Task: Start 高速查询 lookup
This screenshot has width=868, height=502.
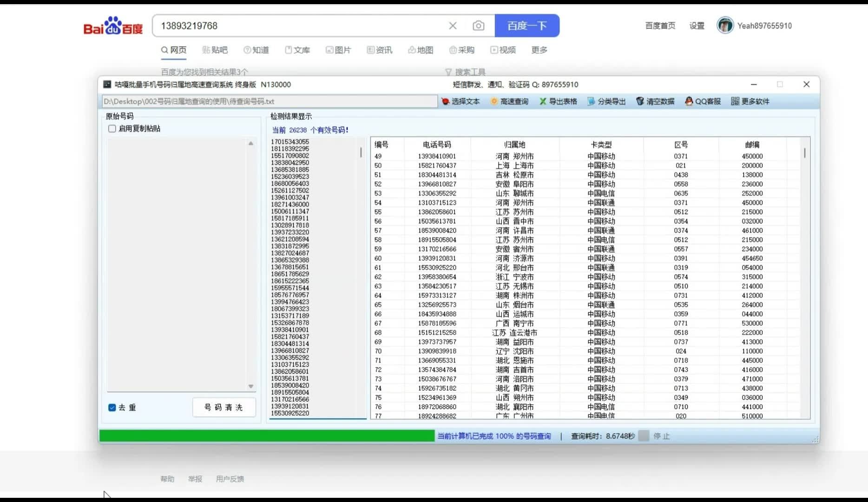Action: [x=509, y=101]
